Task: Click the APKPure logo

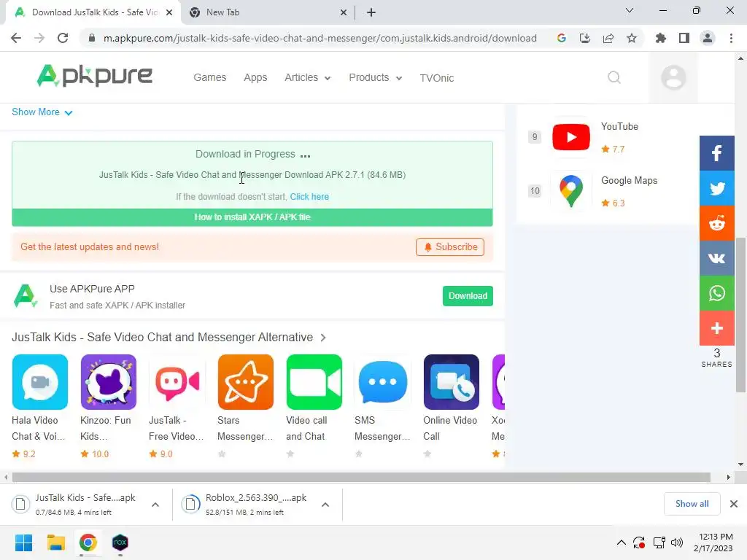Action: point(94,76)
